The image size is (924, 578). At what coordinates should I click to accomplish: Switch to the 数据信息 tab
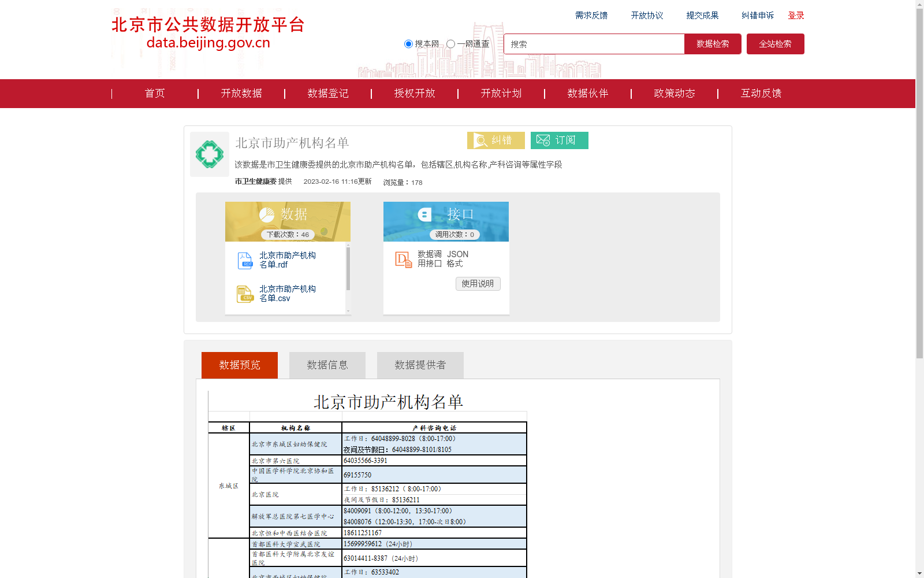(327, 365)
